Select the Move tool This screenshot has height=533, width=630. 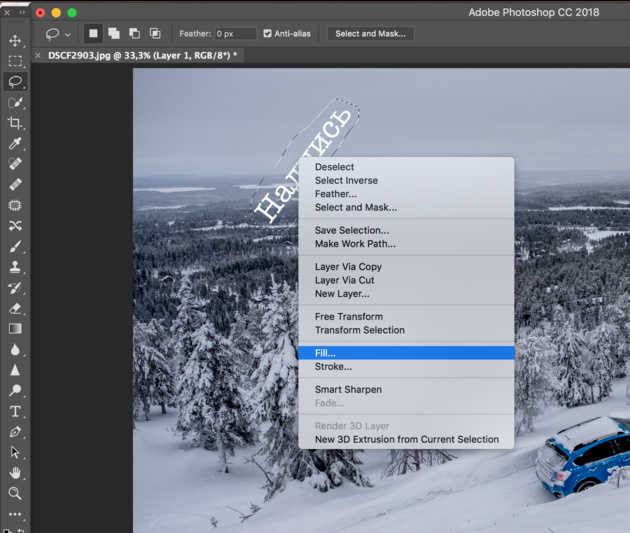coord(15,41)
